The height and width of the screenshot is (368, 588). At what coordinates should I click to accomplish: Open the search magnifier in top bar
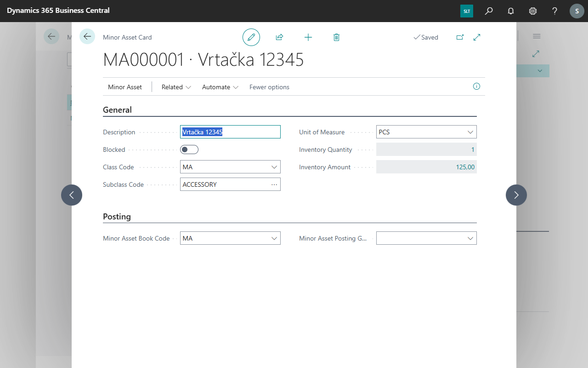click(489, 11)
